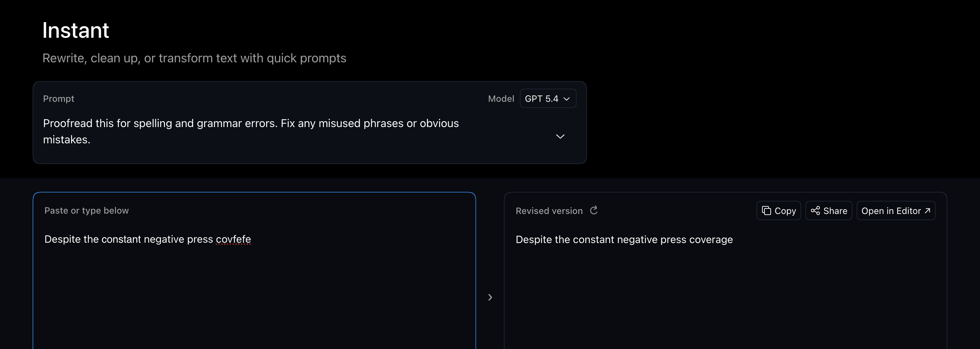Click the Revised version label
The height and width of the screenshot is (349, 980).
(549, 211)
